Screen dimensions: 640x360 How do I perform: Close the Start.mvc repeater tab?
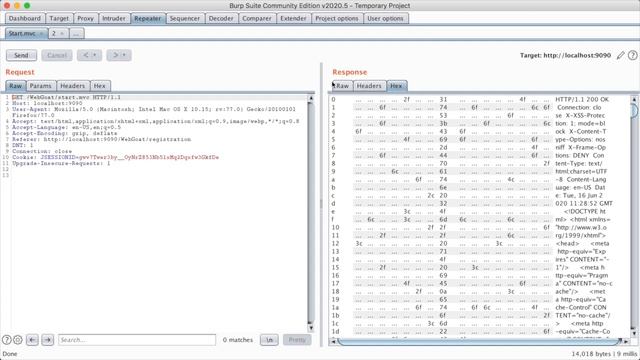(41, 33)
